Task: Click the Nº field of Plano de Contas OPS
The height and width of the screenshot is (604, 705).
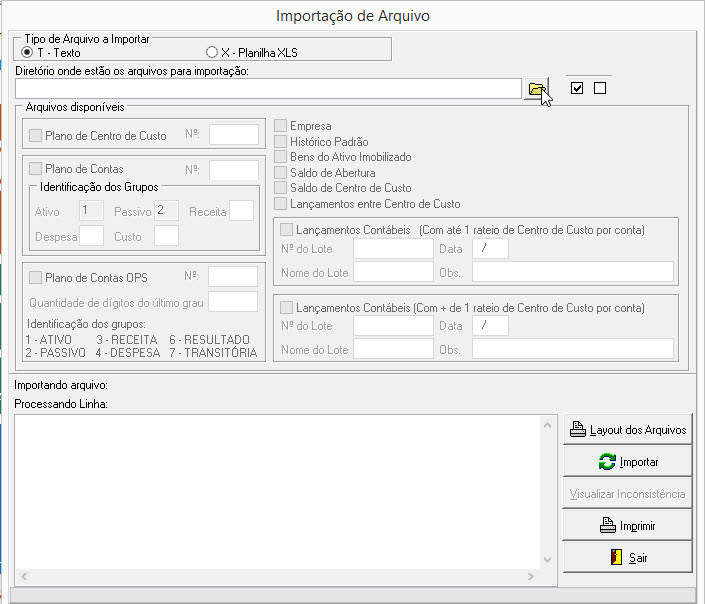Action: coord(233,277)
